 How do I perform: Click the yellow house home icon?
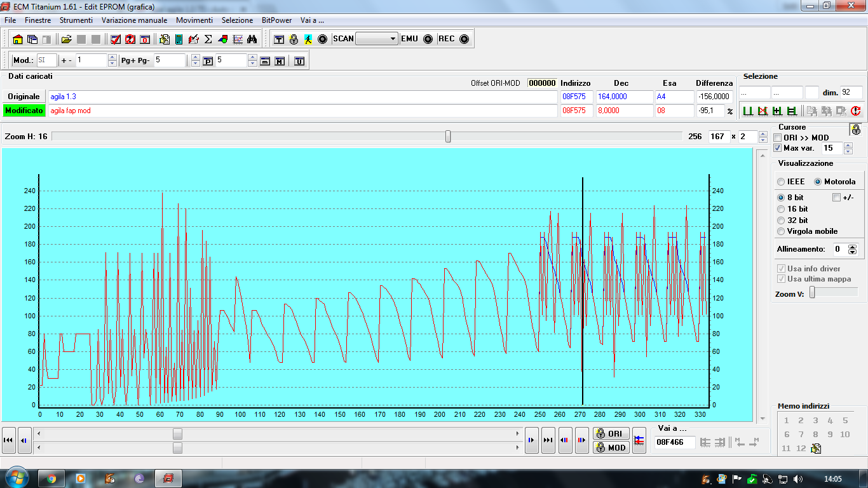click(x=18, y=39)
